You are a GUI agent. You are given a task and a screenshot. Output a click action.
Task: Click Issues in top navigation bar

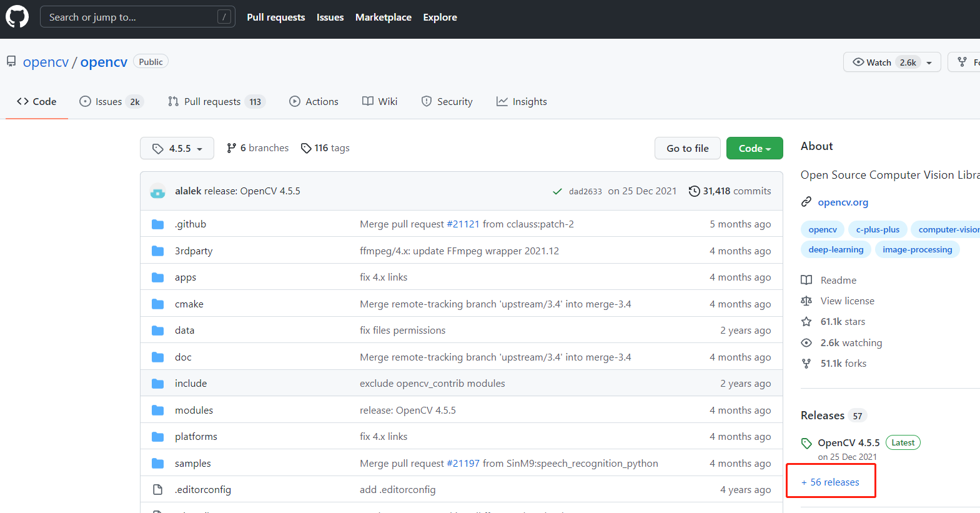[330, 17]
